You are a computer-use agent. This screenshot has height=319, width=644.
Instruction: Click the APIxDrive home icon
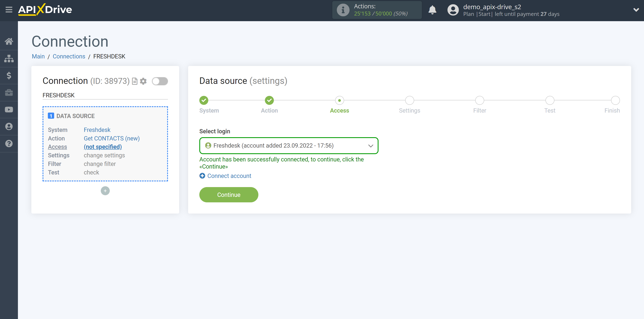[9, 41]
